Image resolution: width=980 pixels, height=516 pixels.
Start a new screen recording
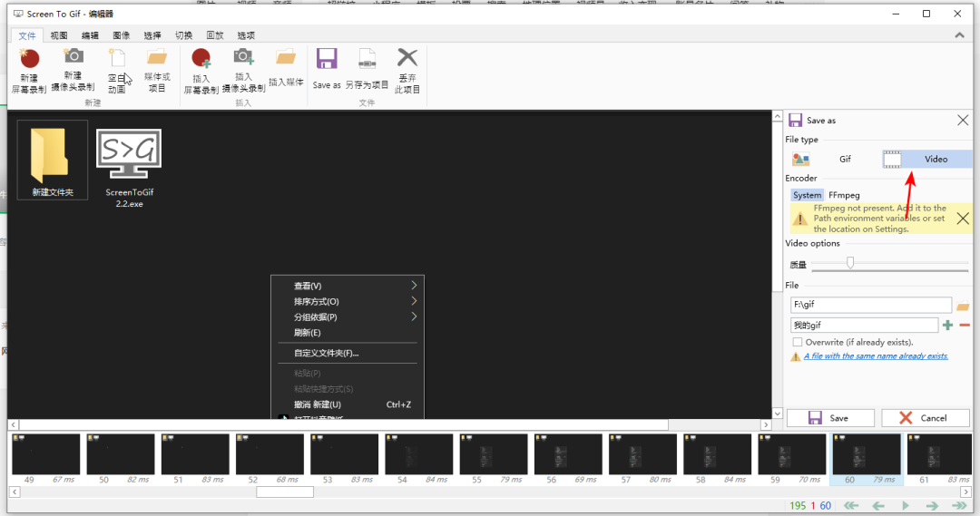pyautogui.click(x=29, y=70)
